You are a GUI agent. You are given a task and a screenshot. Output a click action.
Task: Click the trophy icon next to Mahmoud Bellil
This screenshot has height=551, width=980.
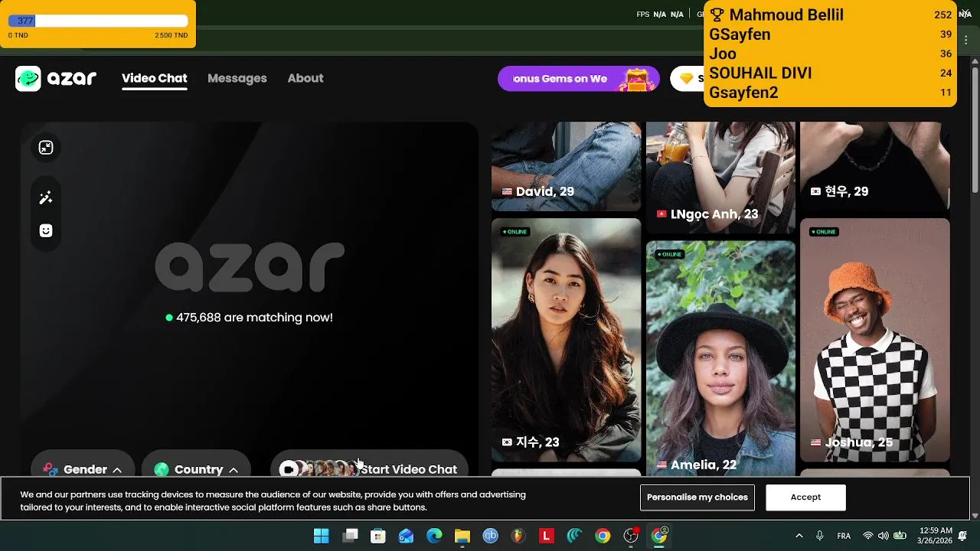717,15
